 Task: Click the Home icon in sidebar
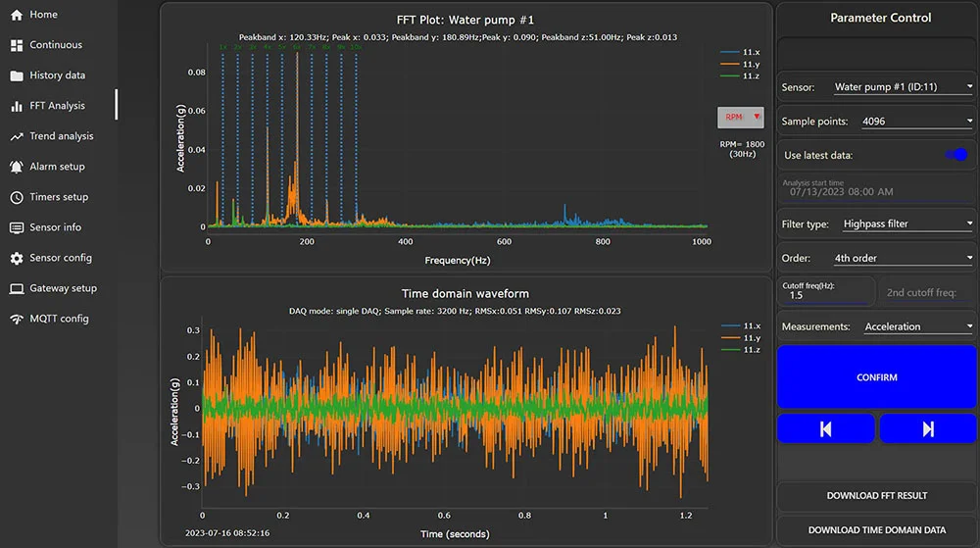[16, 15]
